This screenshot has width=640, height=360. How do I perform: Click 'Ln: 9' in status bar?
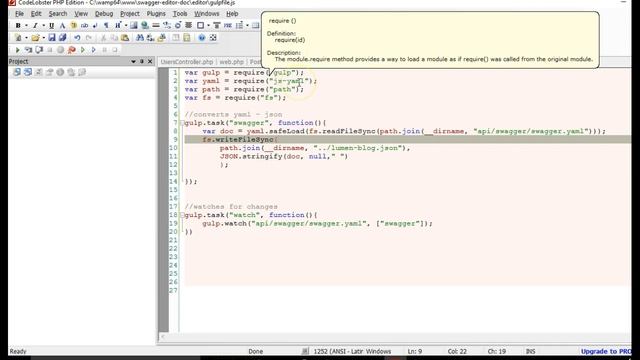(x=415, y=351)
